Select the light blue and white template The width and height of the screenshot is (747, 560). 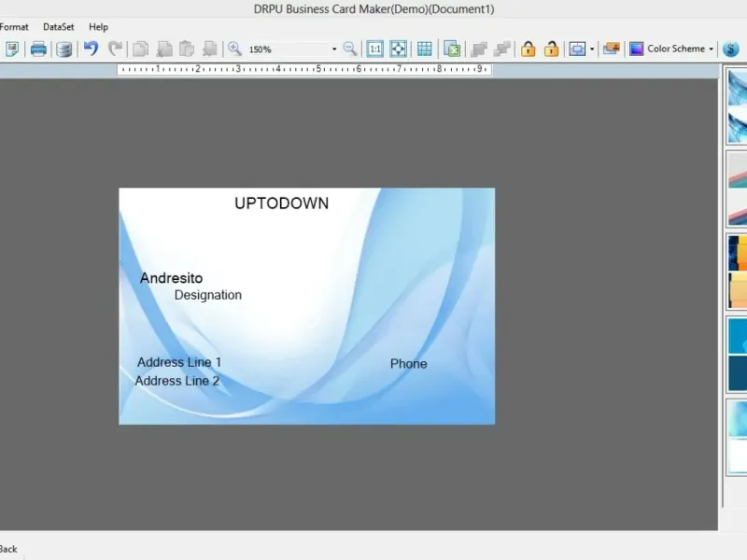[x=738, y=437]
